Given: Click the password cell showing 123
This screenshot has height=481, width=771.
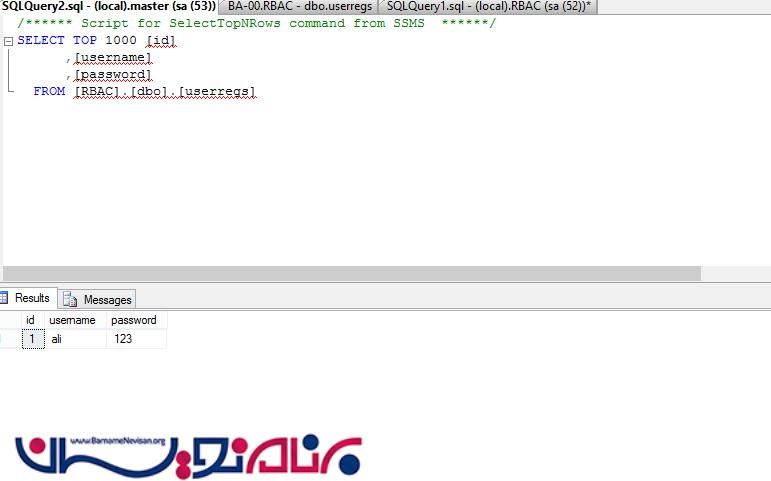Looking at the screenshot, I should 134,339.
